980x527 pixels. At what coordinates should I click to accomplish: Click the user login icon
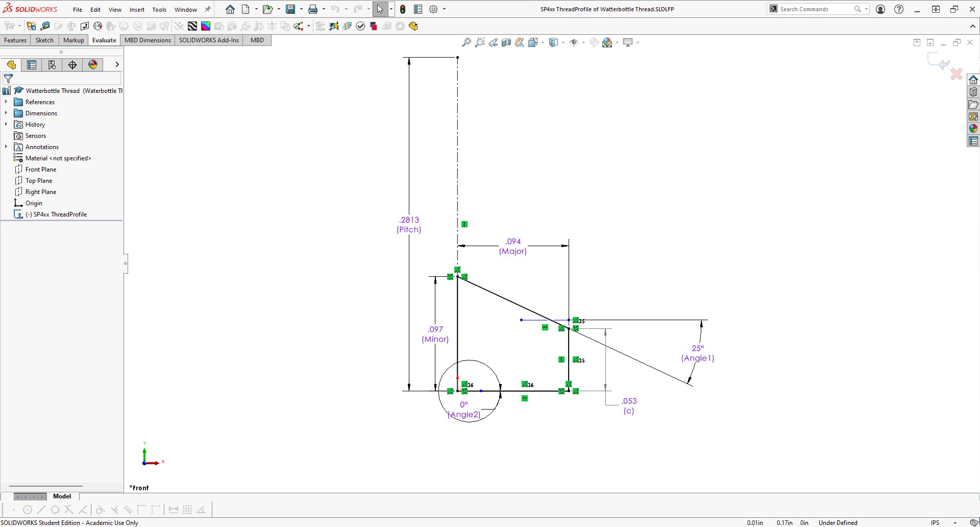pos(880,9)
